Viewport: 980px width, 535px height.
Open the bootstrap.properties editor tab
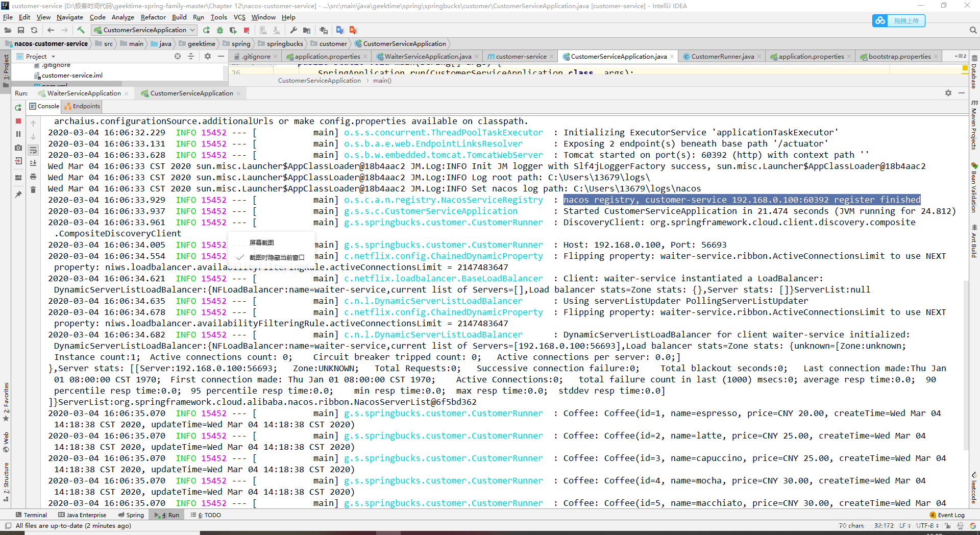tap(899, 57)
